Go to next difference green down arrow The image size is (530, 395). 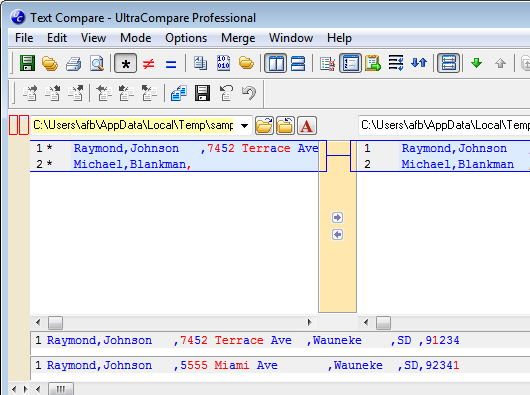tap(477, 63)
